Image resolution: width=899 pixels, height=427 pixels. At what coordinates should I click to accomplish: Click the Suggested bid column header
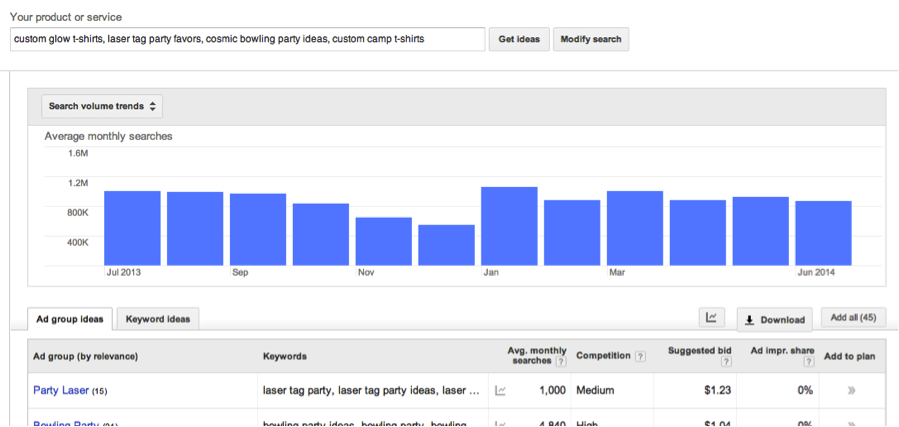pos(699,350)
